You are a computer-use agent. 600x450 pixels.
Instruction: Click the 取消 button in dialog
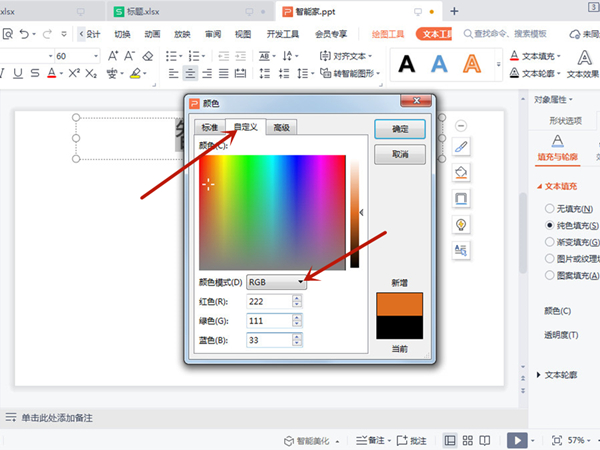[400, 154]
